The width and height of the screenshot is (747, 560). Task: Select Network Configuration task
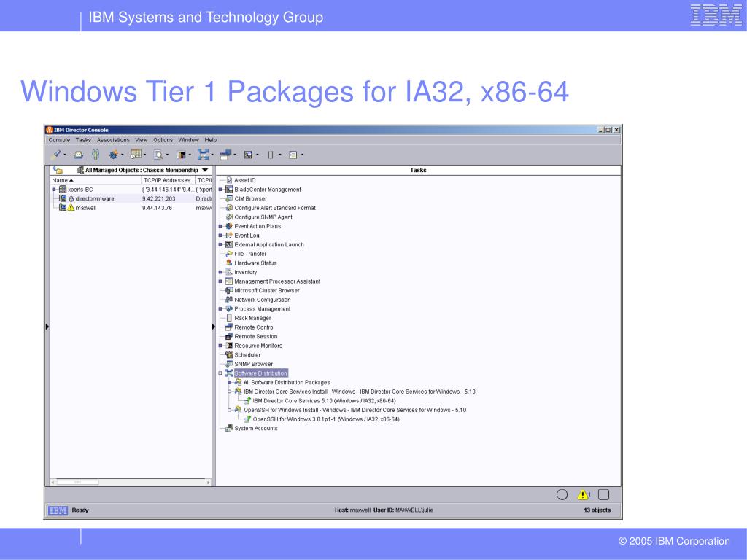tap(262, 300)
